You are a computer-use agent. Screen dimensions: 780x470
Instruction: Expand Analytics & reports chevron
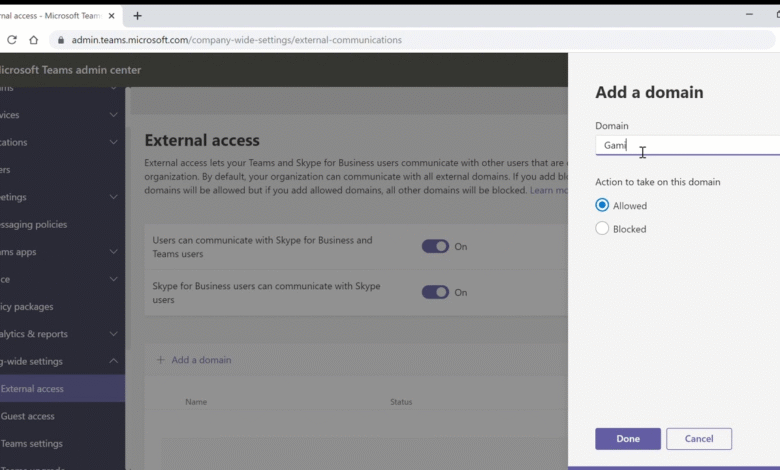point(113,334)
